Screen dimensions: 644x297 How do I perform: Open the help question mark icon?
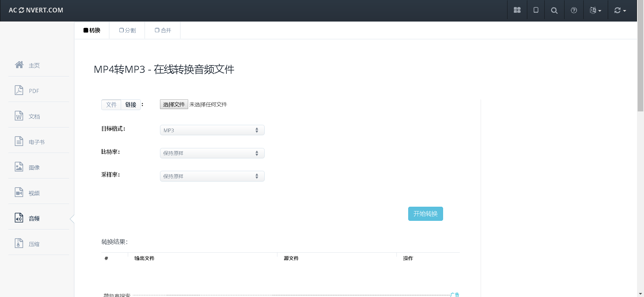click(574, 10)
